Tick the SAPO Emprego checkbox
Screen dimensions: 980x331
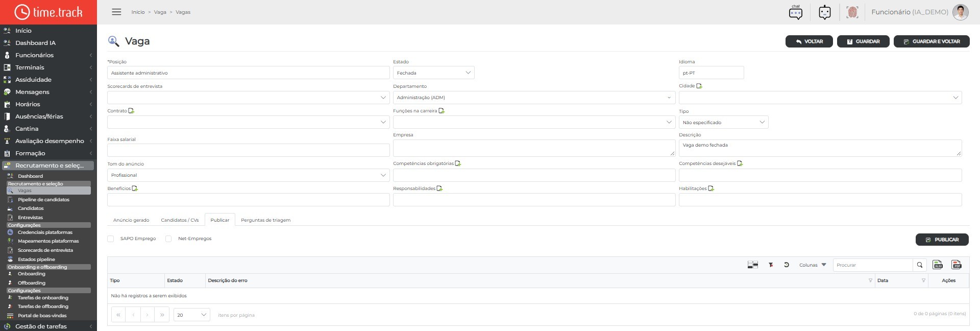tap(111, 239)
